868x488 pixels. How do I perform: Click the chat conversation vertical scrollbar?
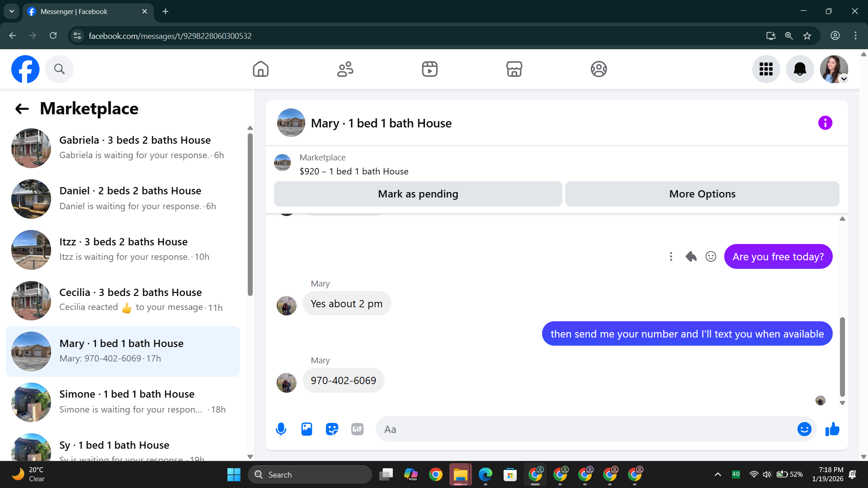tap(842, 356)
